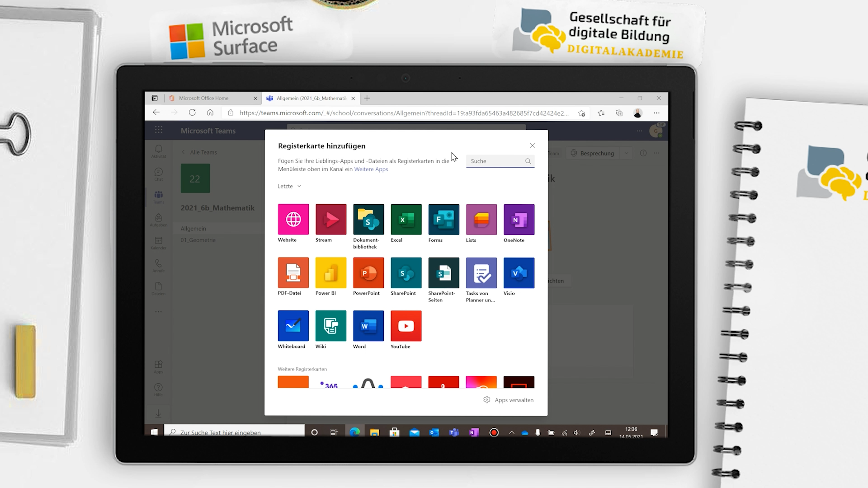Screen dimensions: 868x488
Task: Show hidden system tray icons
Action: pyautogui.click(x=512, y=432)
